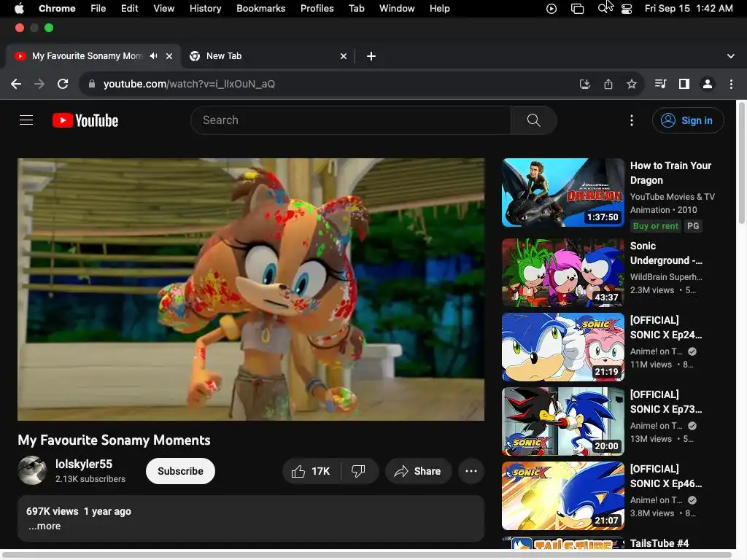Open the Edit menu
The image size is (747, 560).
[x=129, y=9]
